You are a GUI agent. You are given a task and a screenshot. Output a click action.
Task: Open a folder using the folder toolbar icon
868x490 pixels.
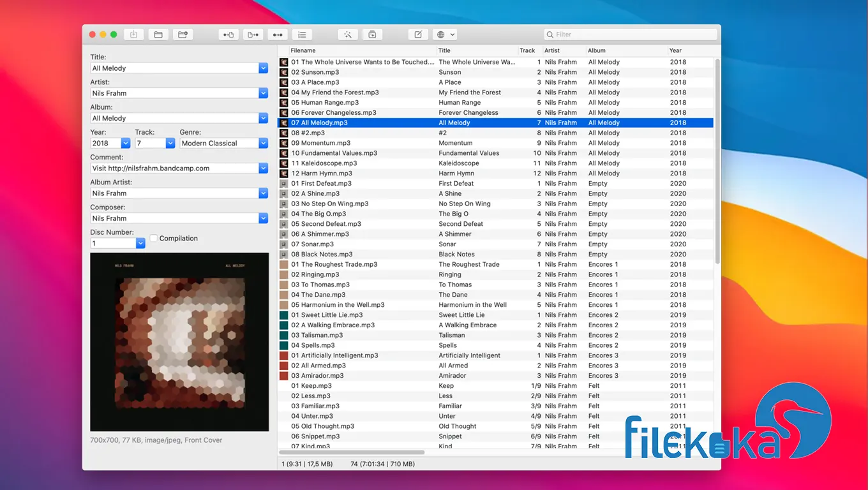point(158,34)
